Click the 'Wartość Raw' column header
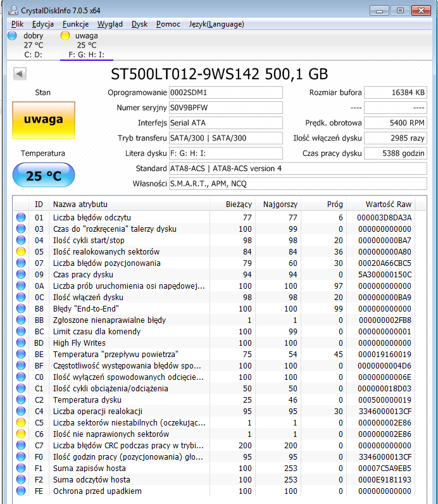 tap(381, 205)
